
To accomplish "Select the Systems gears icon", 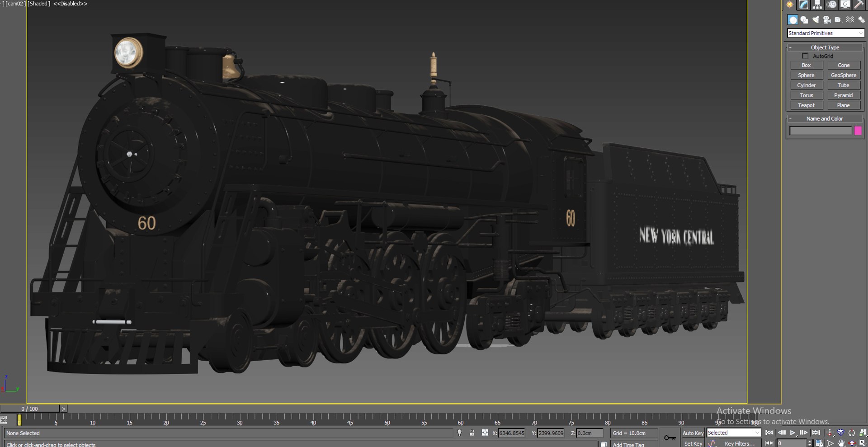I will 862,20.
